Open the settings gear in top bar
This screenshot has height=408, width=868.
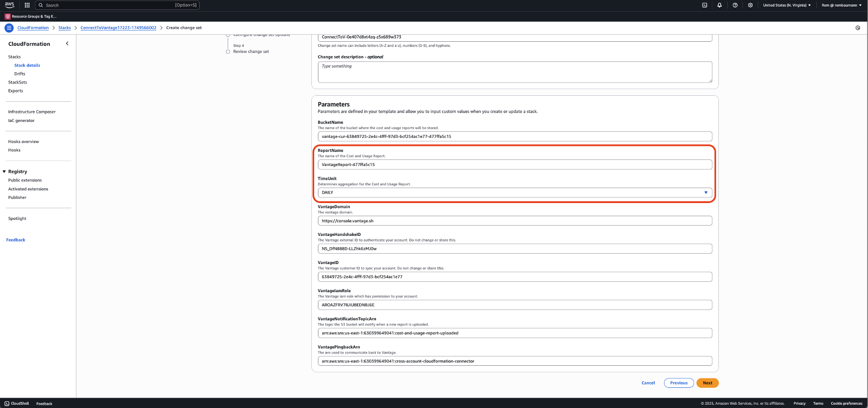pos(750,5)
